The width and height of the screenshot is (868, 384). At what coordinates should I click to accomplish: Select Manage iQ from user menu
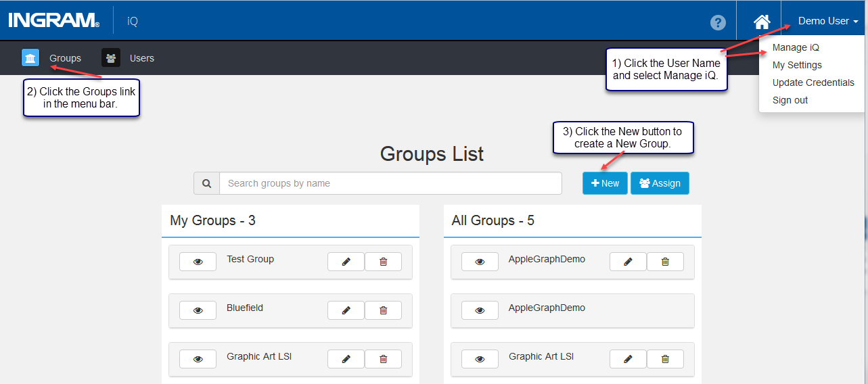796,47
